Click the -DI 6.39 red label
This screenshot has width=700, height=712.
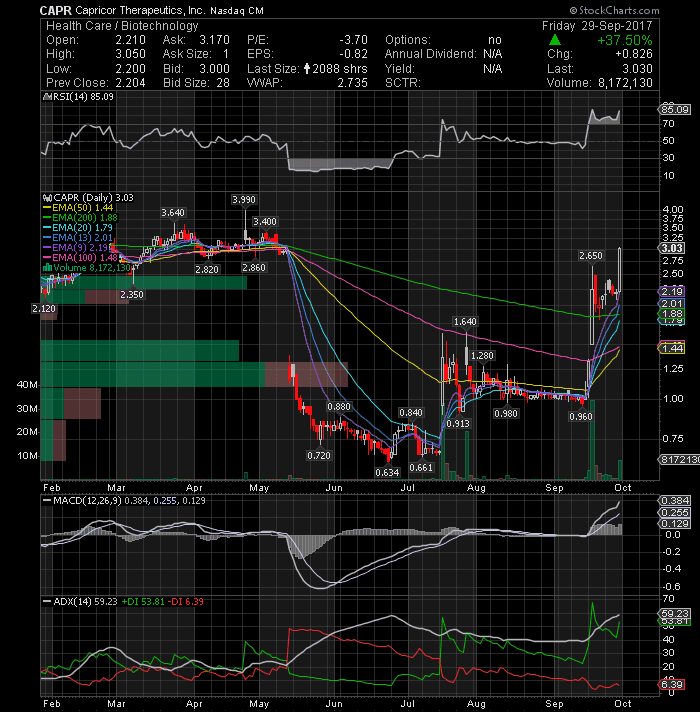point(186,602)
